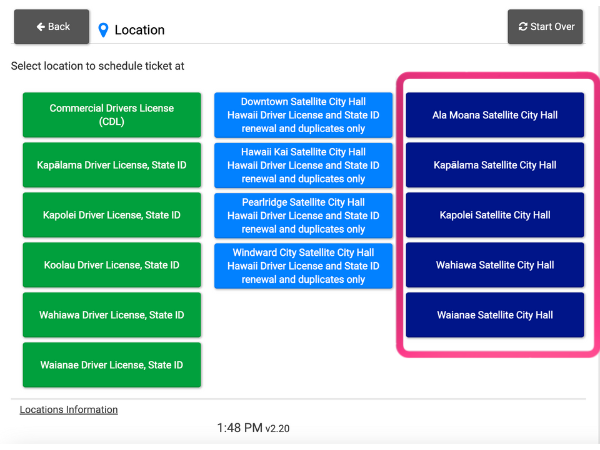The height and width of the screenshot is (450, 600).
Task: Click the 1:48 PM time text
Action: click(x=240, y=428)
